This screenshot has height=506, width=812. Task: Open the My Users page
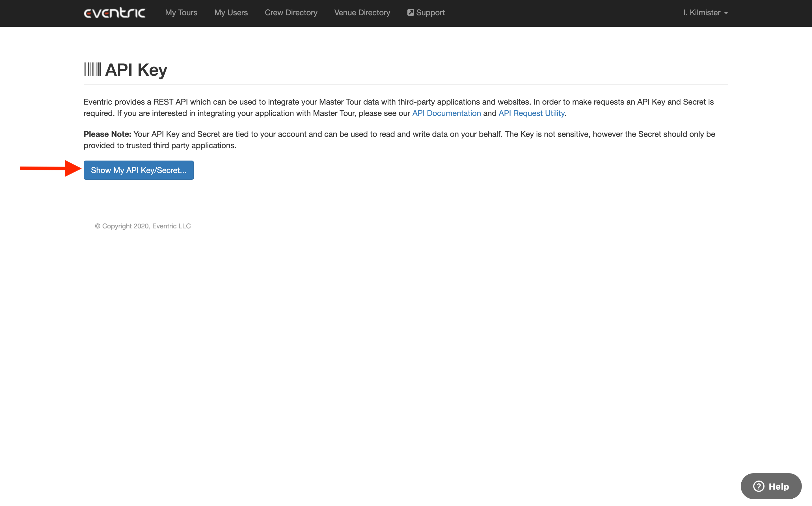(x=231, y=12)
